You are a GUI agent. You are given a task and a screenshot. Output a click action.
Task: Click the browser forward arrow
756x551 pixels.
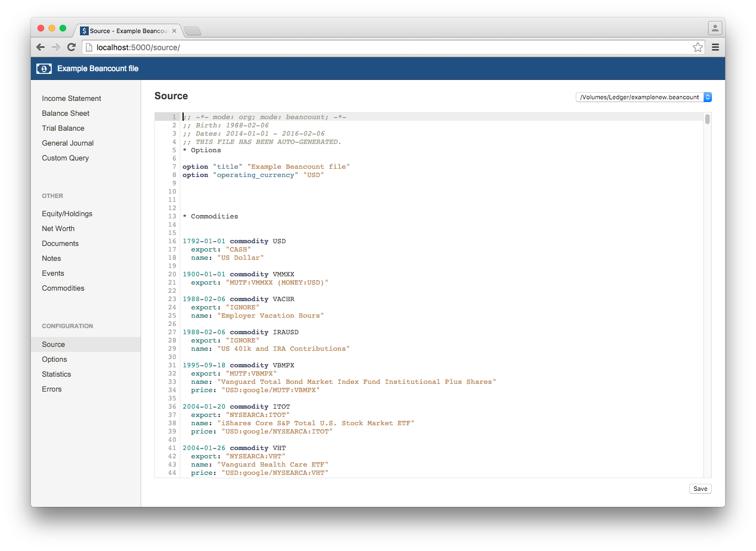coord(56,47)
